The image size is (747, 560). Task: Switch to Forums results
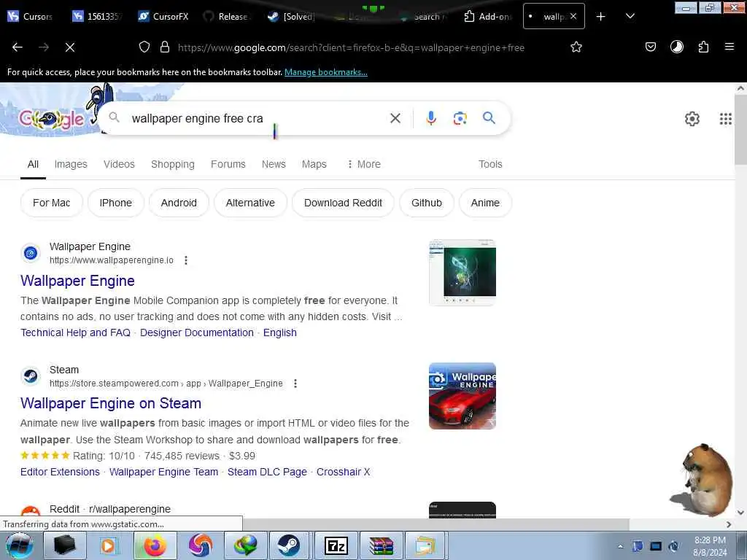point(228,164)
